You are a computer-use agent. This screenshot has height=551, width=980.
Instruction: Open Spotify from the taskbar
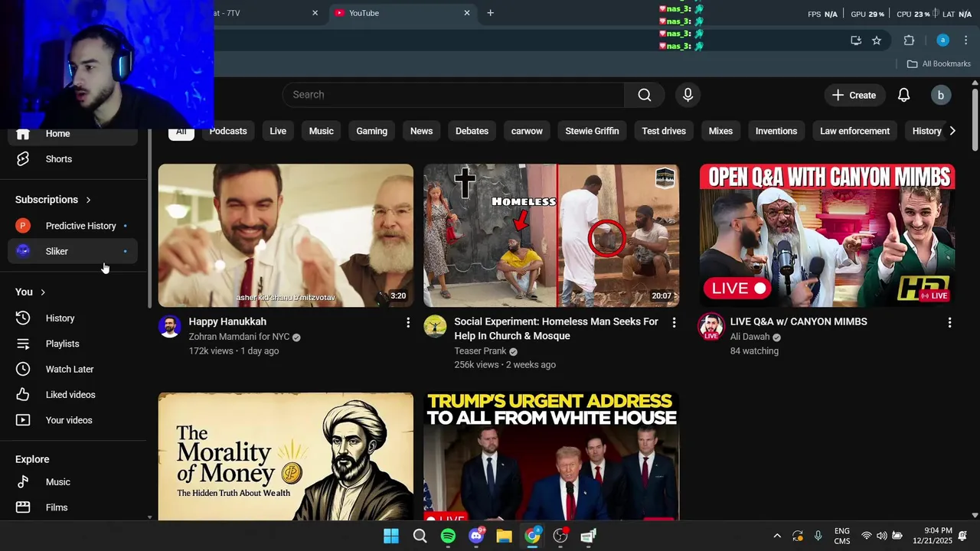click(448, 536)
